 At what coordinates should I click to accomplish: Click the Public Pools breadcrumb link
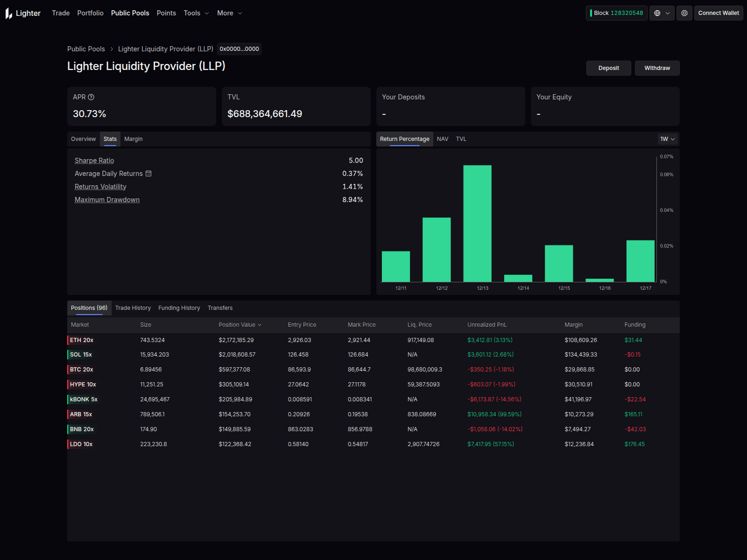coord(86,49)
